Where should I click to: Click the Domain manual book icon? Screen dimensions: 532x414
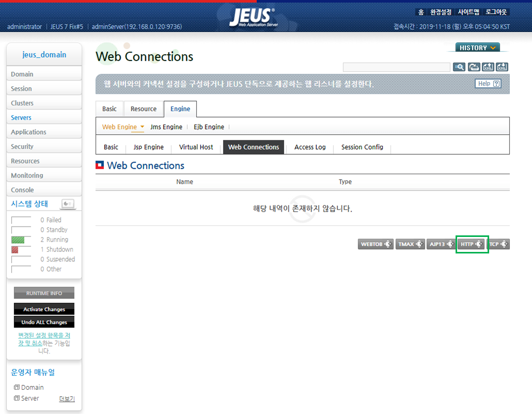pos(17,387)
